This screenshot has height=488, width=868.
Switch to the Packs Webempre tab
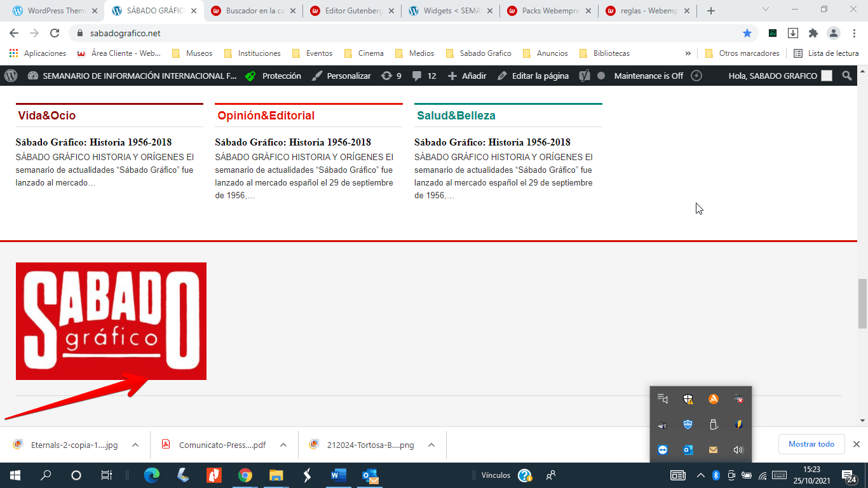[x=549, y=11]
